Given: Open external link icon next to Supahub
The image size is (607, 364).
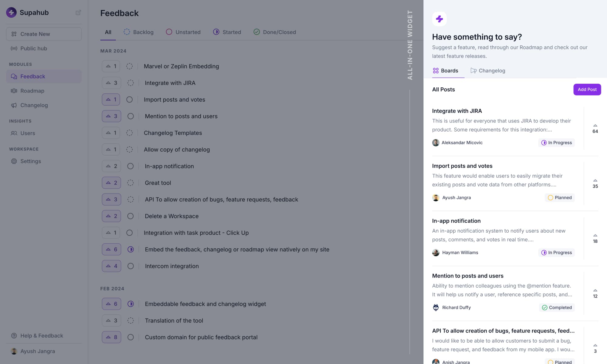Looking at the screenshot, I should (78, 12).
